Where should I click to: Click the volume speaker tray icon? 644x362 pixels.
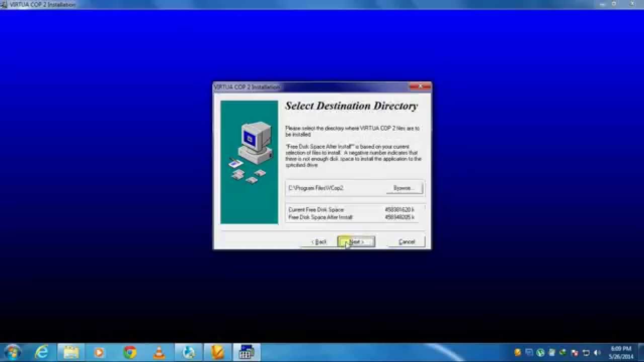pos(597,352)
